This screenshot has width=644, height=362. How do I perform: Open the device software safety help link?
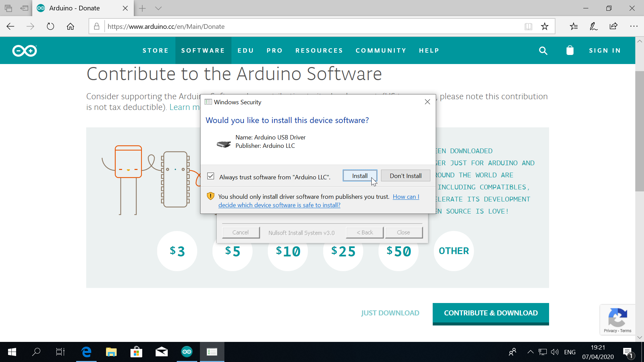pyautogui.click(x=279, y=205)
